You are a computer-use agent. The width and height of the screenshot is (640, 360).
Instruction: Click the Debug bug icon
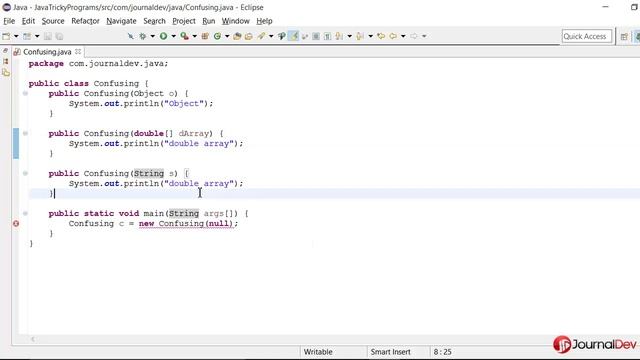(x=142, y=36)
